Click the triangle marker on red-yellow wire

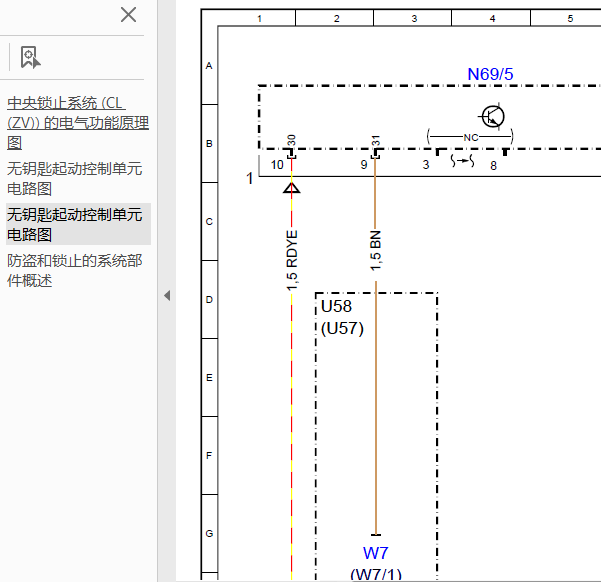291,188
